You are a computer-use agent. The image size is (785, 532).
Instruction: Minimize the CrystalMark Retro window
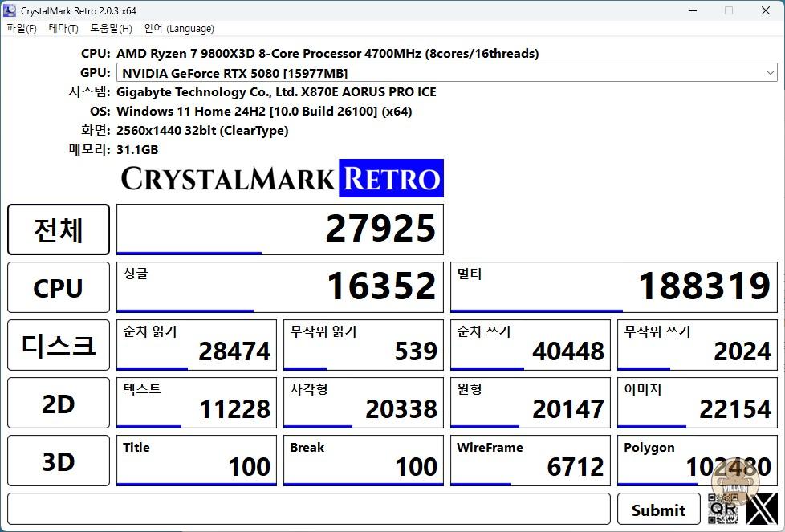[x=692, y=10]
